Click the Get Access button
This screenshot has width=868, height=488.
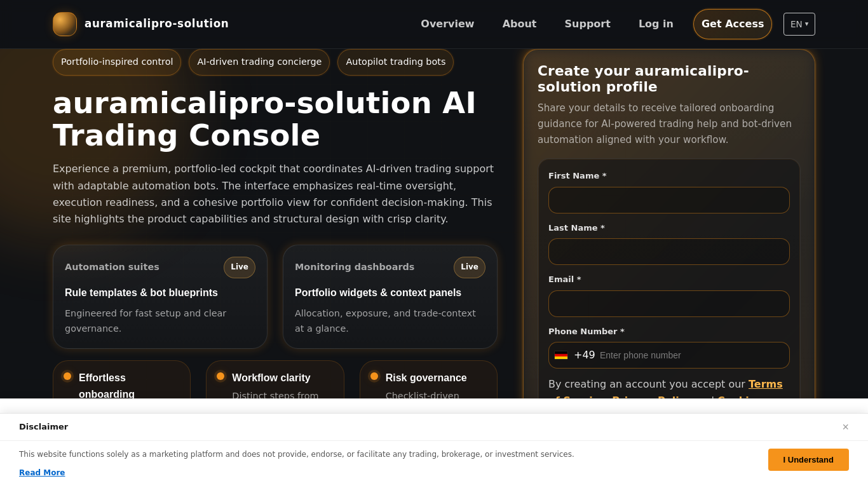[x=733, y=24]
